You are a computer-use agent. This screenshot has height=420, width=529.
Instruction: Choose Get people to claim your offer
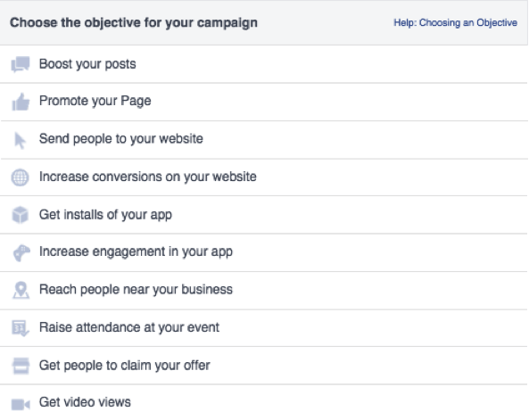point(264,366)
